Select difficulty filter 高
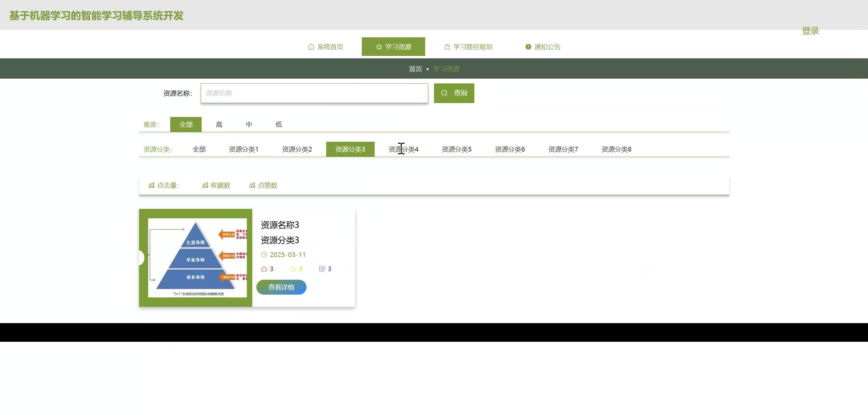 coord(219,124)
